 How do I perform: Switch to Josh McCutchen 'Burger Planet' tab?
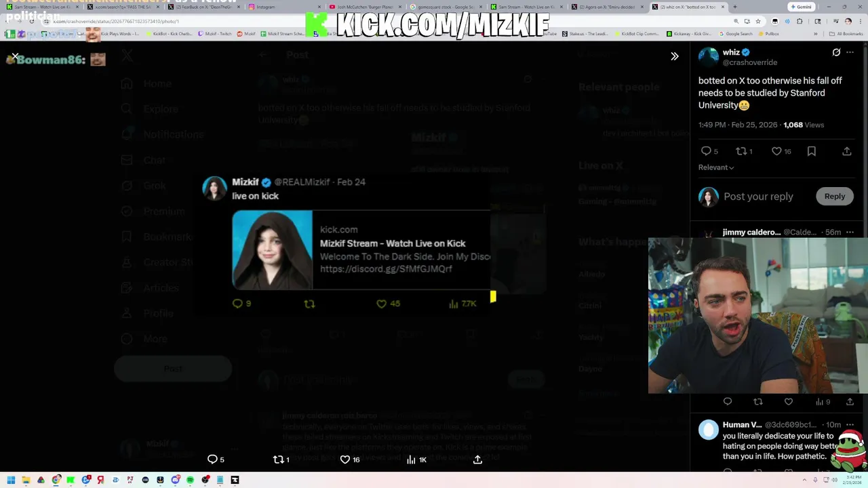[x=366, y=7]
